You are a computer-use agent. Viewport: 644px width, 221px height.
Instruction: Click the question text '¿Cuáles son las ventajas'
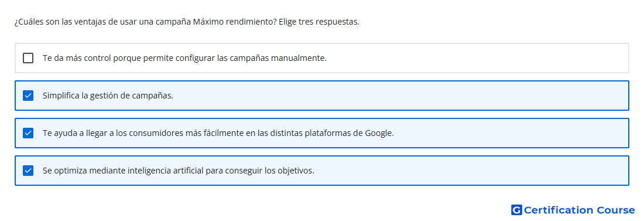tap(60, 22)
